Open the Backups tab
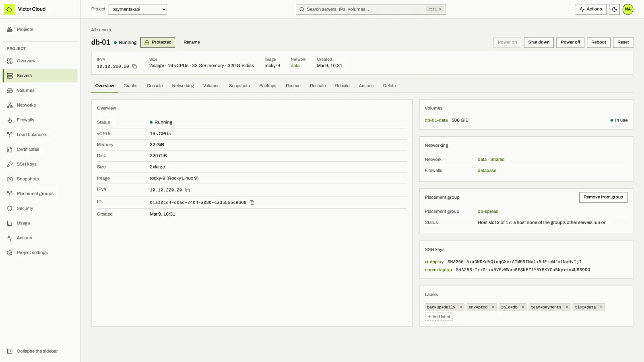 point(268,86)
